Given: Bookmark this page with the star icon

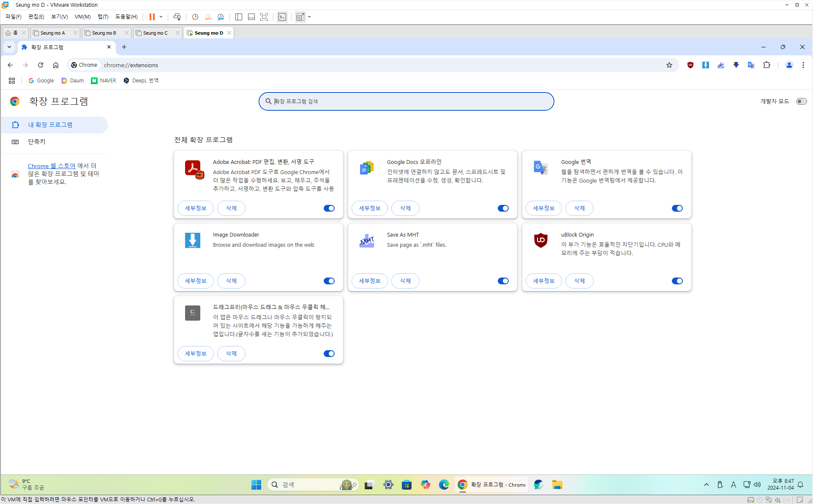Looking at the screenshot, I should pyautogui.click(x=669, y=65).
